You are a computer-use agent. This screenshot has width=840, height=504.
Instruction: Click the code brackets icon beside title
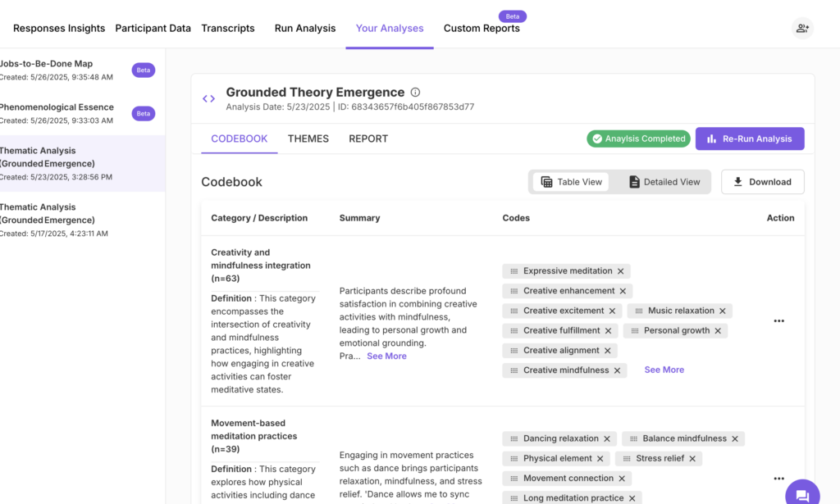(208, 99)
